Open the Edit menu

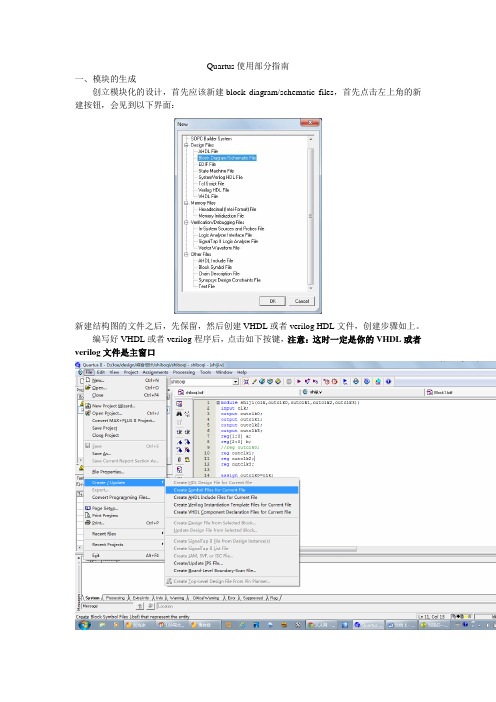pos(101,372)
